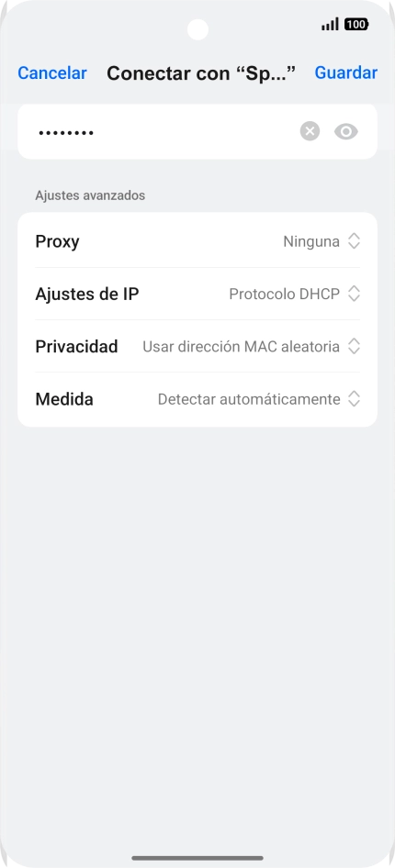Tap the Privacidad setting label
The width and height of the screenshot is (395, 868).
point(76,347)
